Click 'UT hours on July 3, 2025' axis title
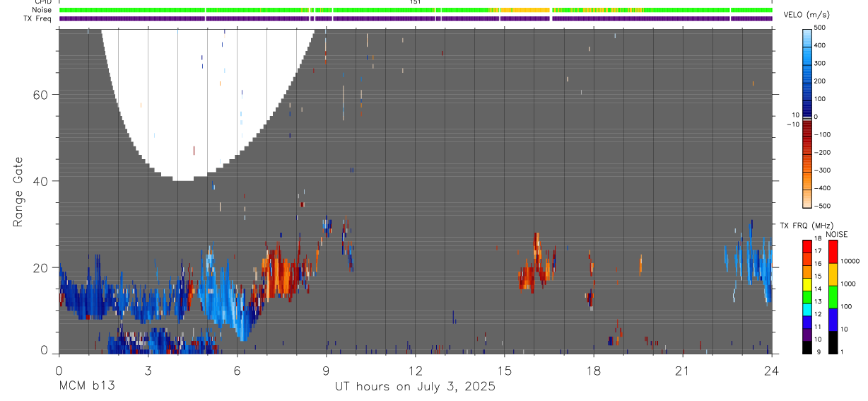The width and height of the screenshot is (868, 401). pos(415,387)
